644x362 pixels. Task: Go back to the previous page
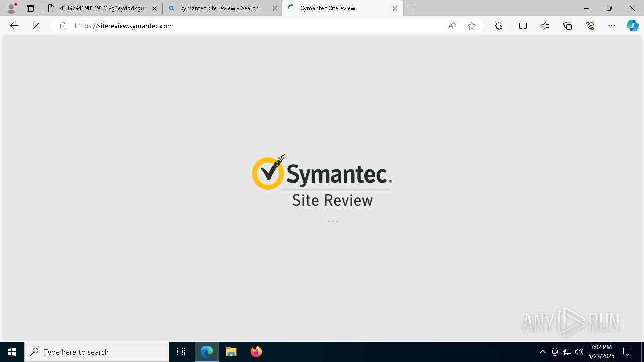click(14, 26)
